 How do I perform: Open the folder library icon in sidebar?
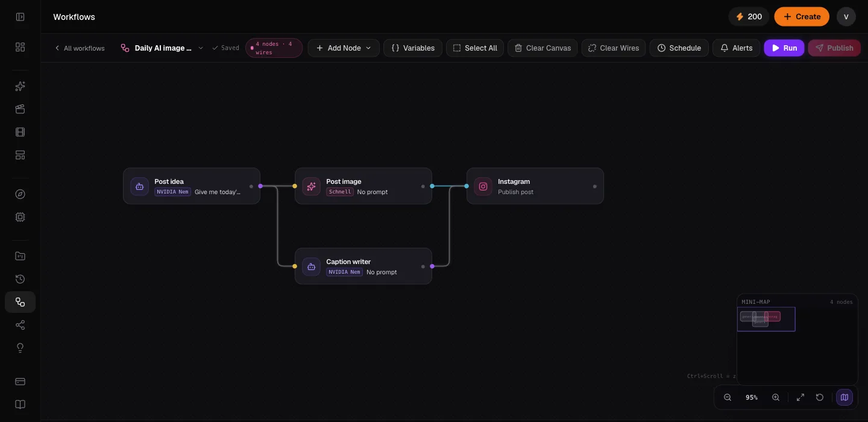pyautogui.click(x=20, y=256)
